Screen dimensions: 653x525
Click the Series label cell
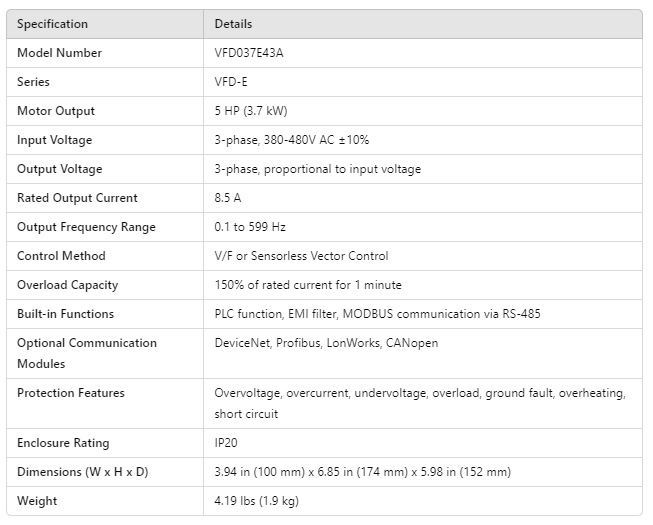(x=33, y=82)
